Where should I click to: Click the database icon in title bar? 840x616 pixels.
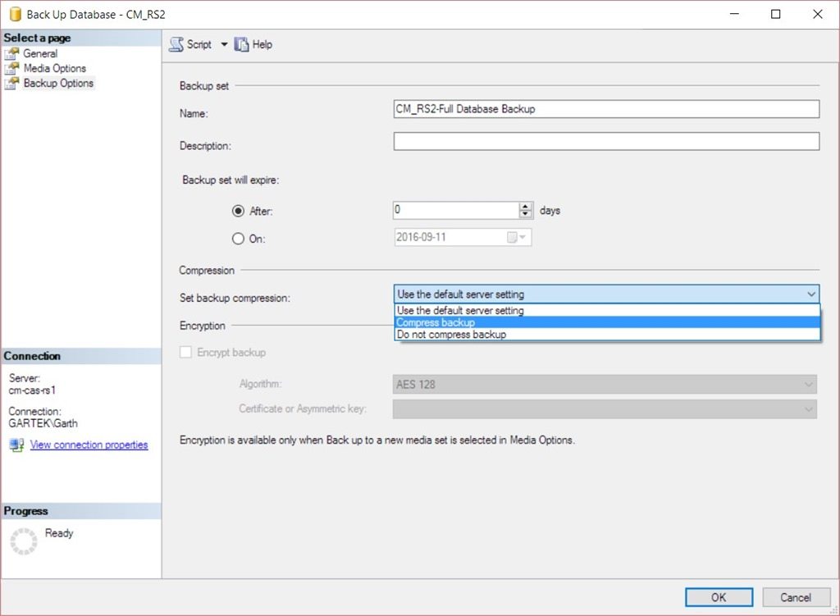[x=15, y=15]
